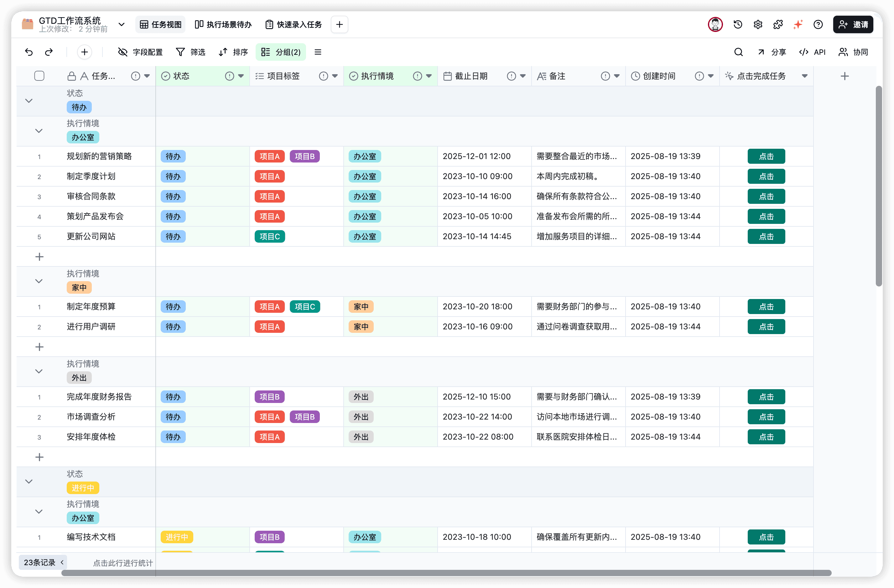Click info icon on 状态 column header
Image resolution: width=894 pixels, height=588 pixels.
pos(230,76)
